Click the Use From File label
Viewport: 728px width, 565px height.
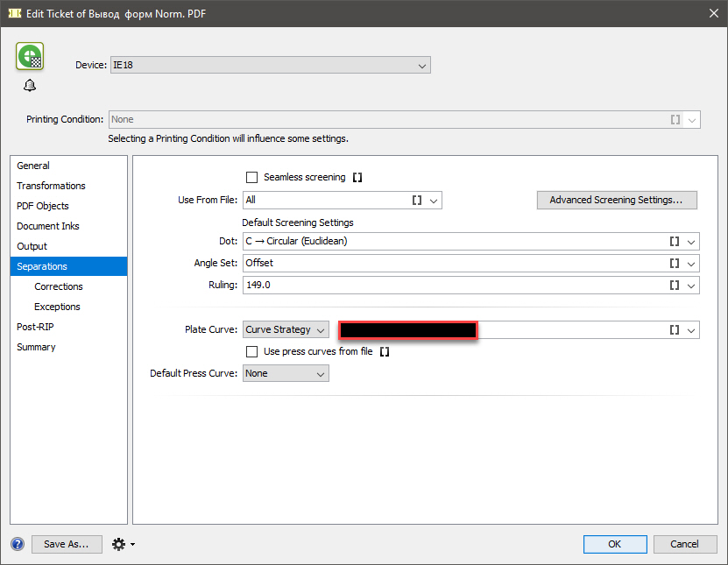coord(208,200)
